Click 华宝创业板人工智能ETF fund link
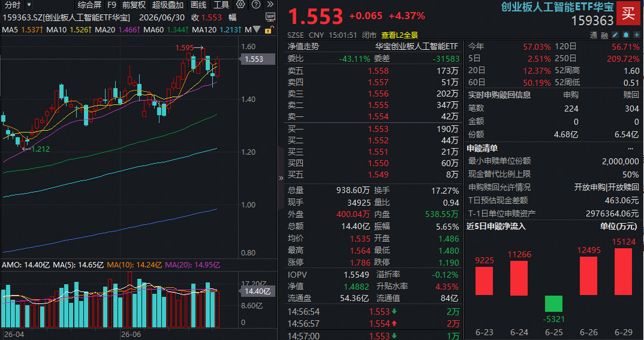The height and width of the screenshot is (340, 644). click(417, 47)
